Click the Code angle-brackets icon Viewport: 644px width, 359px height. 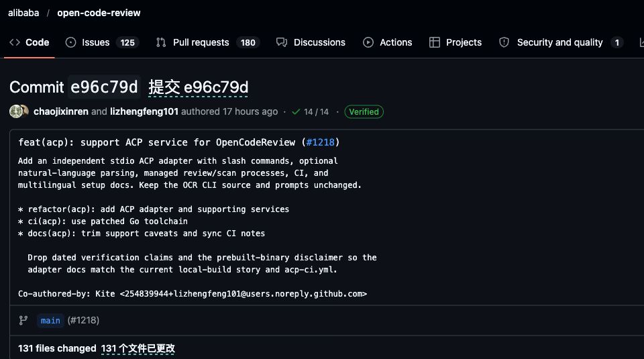click(x=15, y=42)
